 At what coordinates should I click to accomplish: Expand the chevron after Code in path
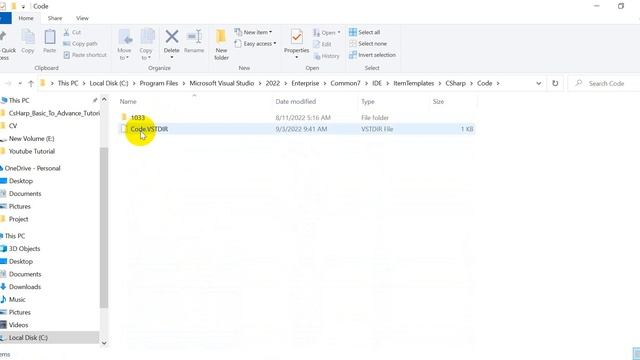pyautogui.click(x=498, y=83)
